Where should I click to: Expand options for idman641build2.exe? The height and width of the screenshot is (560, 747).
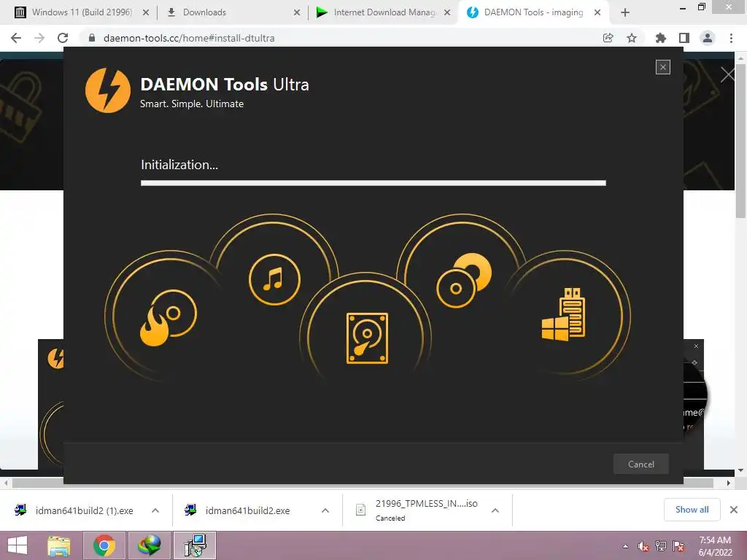click(325, 510)
